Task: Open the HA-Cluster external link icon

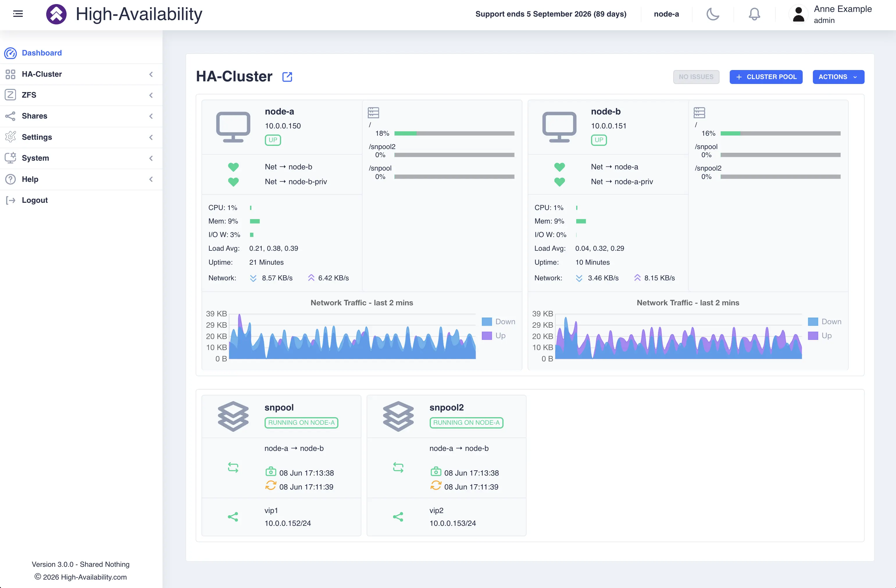Action: 287,77
